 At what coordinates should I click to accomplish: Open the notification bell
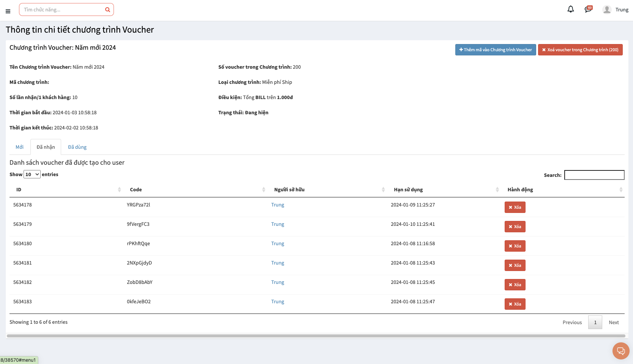(x=570, y=9)
